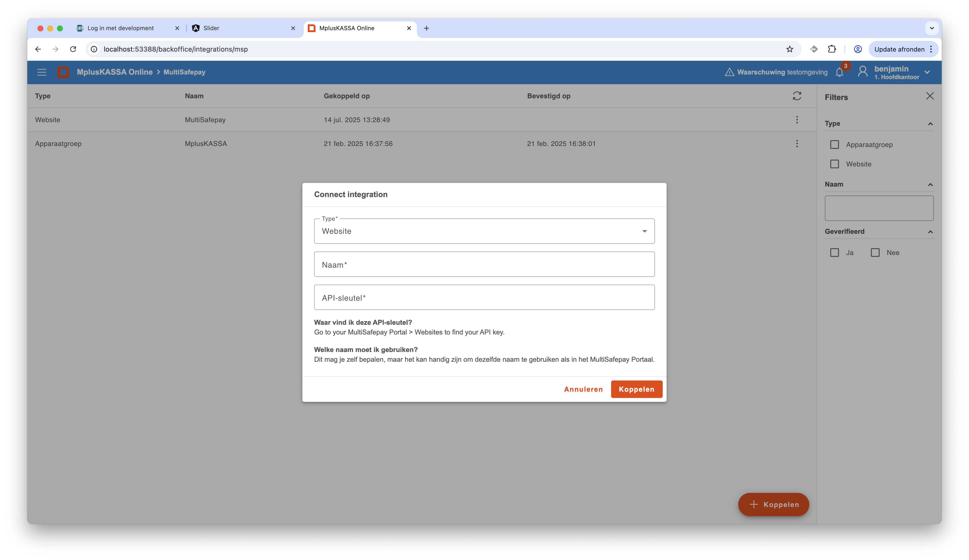Screen dimensions: 969x560
Task: Select the MultiSafepay name cell
Action: pyautogui.click(x=205, y=120)
